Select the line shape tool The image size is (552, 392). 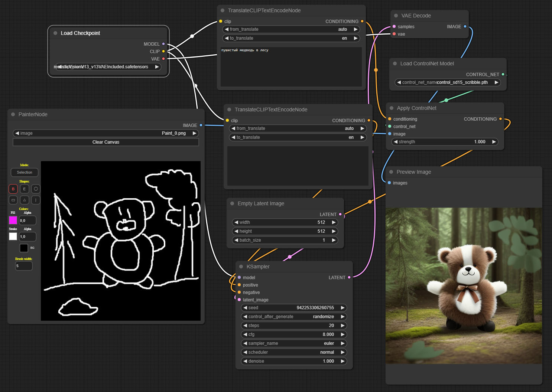[x=36, y=200]
